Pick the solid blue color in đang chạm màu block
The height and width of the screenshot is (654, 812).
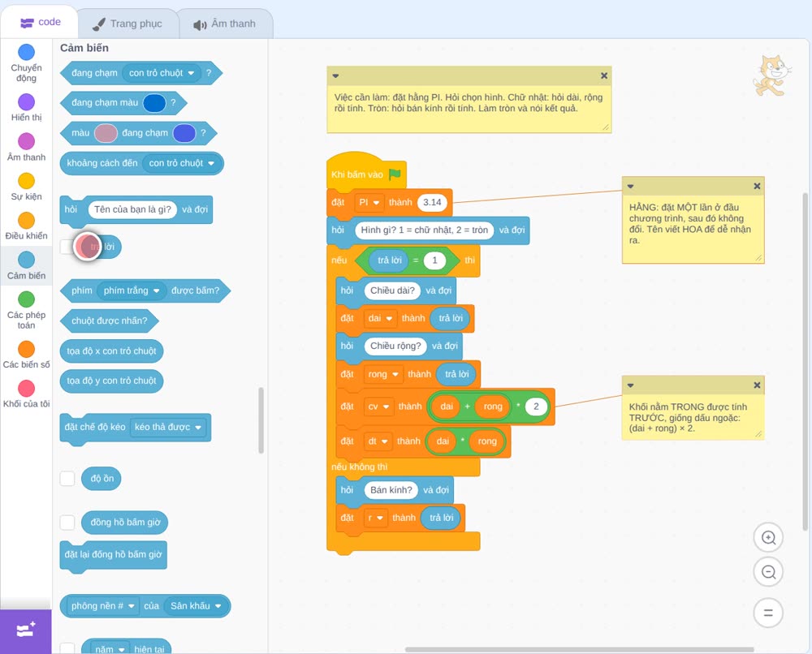(154, 103)
